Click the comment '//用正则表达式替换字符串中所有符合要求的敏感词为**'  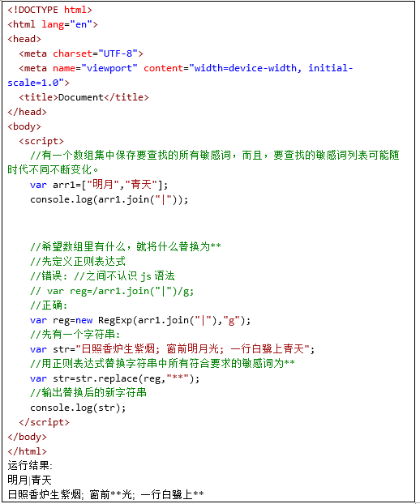(163, 364)
